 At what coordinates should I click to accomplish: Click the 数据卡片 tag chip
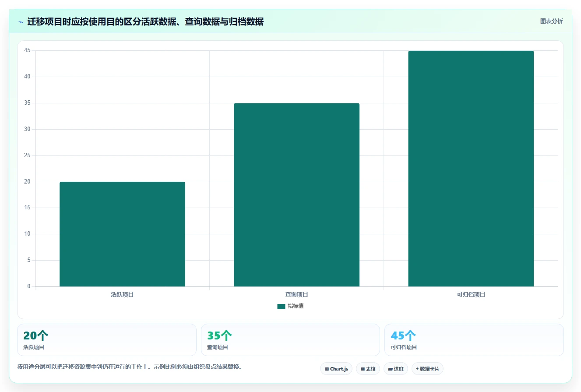click(427, 369)
